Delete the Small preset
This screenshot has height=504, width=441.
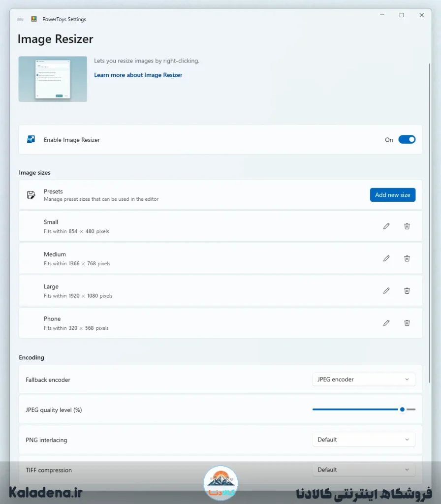[x=407, y=226]
